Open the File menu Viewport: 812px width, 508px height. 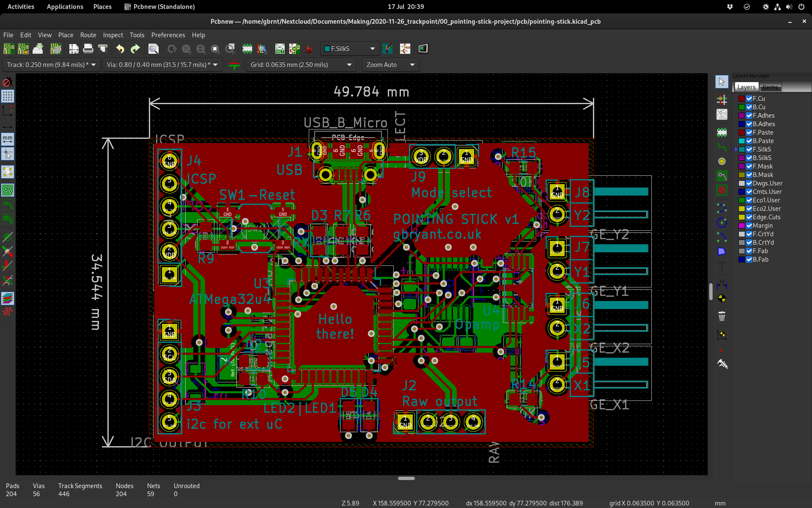click(8, 35)
